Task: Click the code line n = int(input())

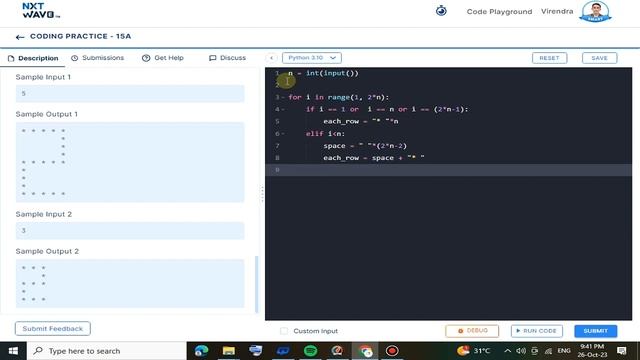Action: 323,73
